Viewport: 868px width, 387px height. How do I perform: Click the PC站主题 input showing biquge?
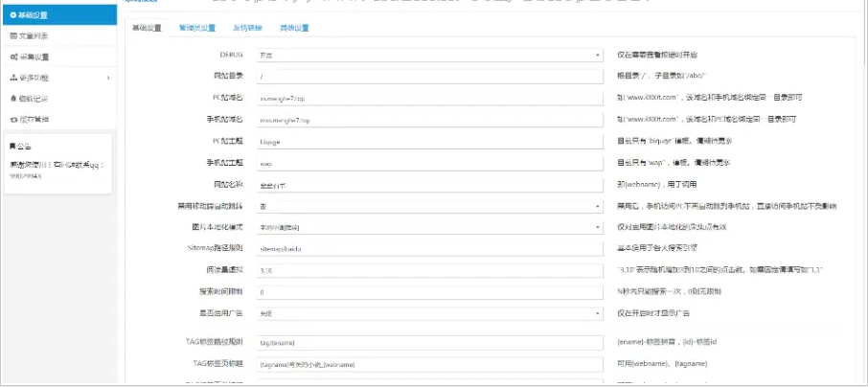429,142
